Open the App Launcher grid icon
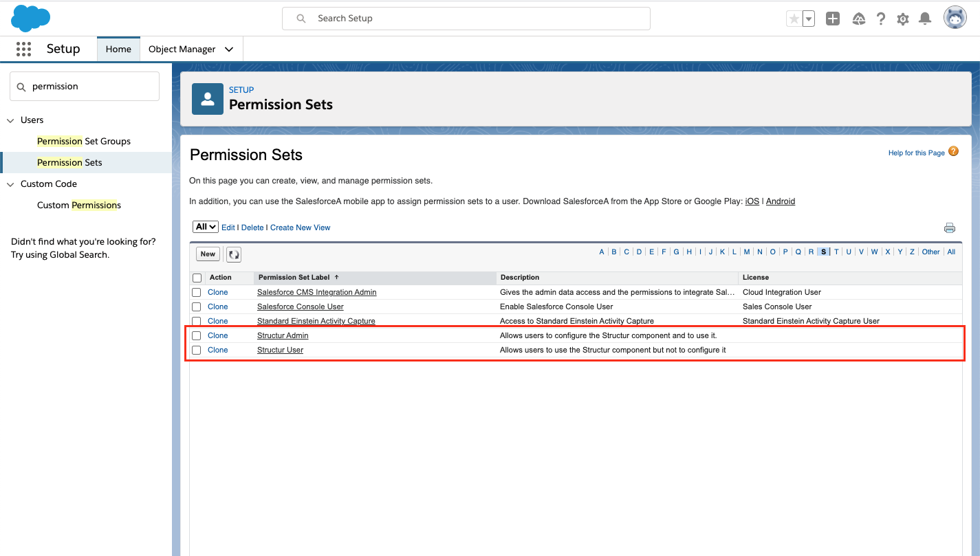The width and height of the screenshot is (980, 556). tap(23, 49)
